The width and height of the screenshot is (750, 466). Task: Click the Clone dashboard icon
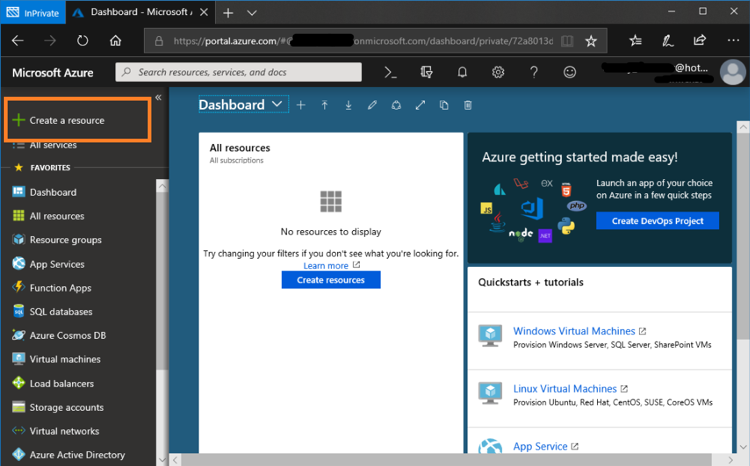pyautogui.click(x=444, y=105)
